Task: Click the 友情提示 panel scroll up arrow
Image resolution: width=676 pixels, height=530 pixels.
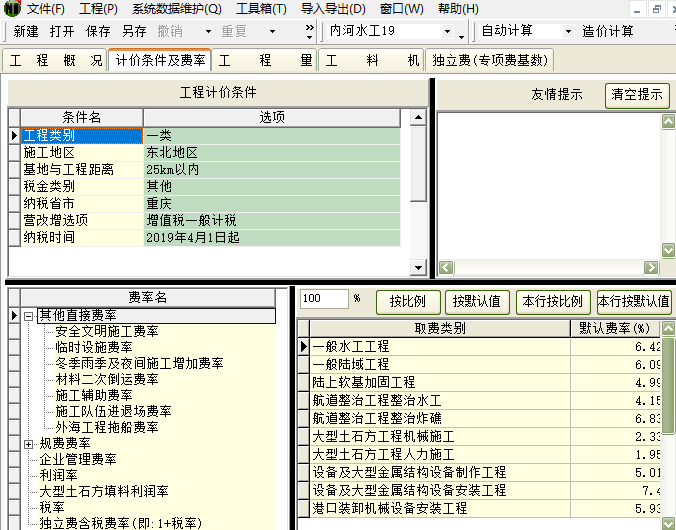Action: coord(668,121)
